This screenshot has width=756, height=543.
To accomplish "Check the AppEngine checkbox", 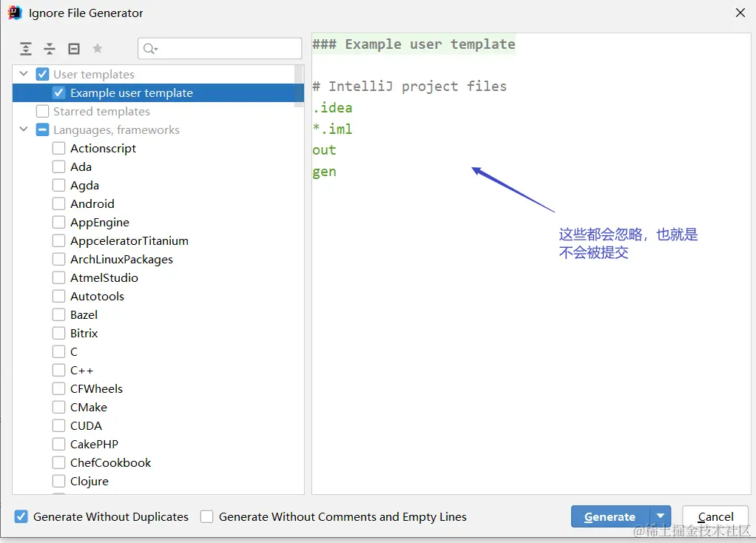I will (59, 223).
